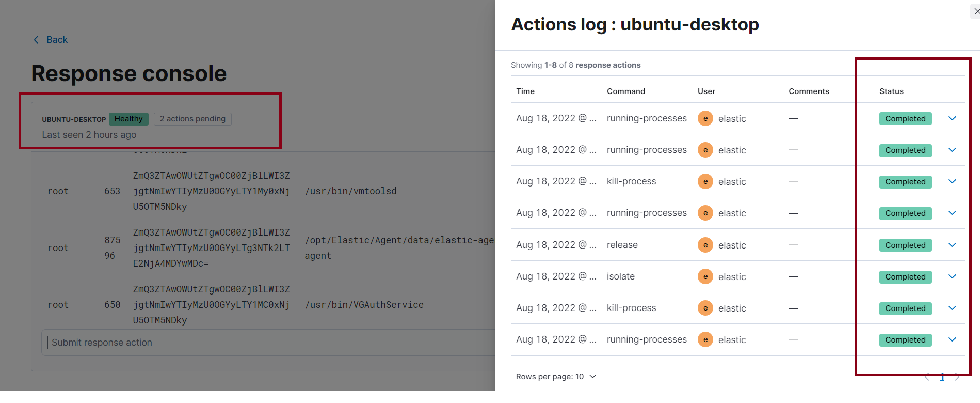Screen dimensions: 980x403
Task: Click the previous page arrow in the pagination
Action: [927, 377]
